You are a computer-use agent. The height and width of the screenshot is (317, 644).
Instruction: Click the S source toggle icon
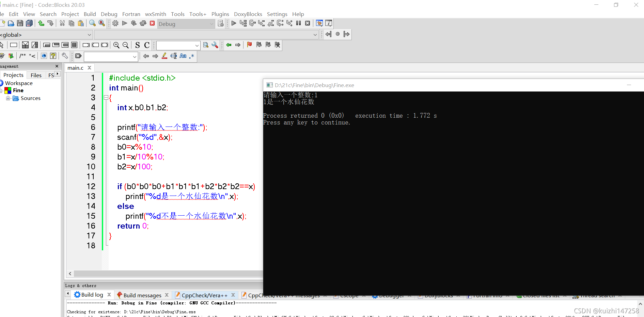pyautogui.click(x=138, y=45)
